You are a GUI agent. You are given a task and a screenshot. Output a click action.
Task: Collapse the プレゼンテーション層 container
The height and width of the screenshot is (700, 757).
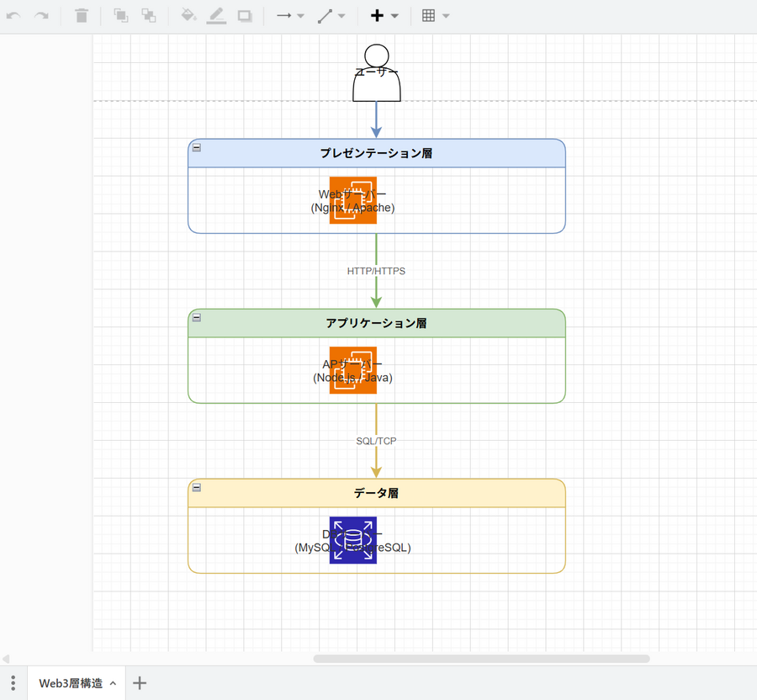(x=197, y=147)
